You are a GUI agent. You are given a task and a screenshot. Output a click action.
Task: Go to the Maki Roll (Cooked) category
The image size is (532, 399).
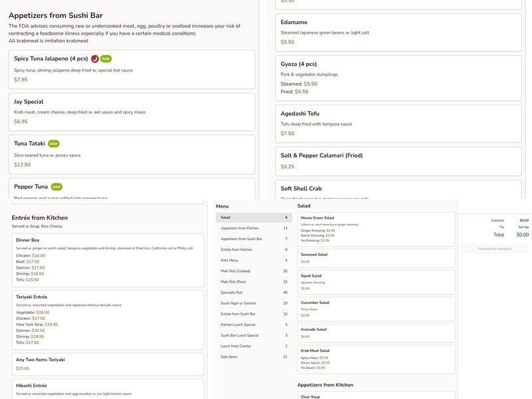[253, 271]
